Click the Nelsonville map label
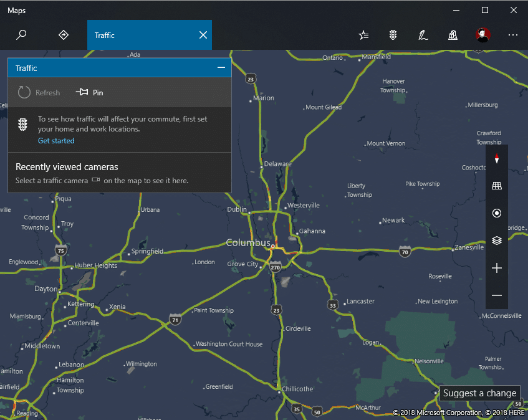528x420 pixels. (429, 361)
